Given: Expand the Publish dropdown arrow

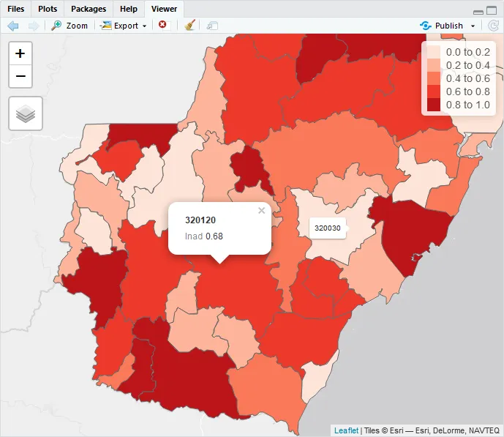Looking at the screenshot, I should 473,26.
